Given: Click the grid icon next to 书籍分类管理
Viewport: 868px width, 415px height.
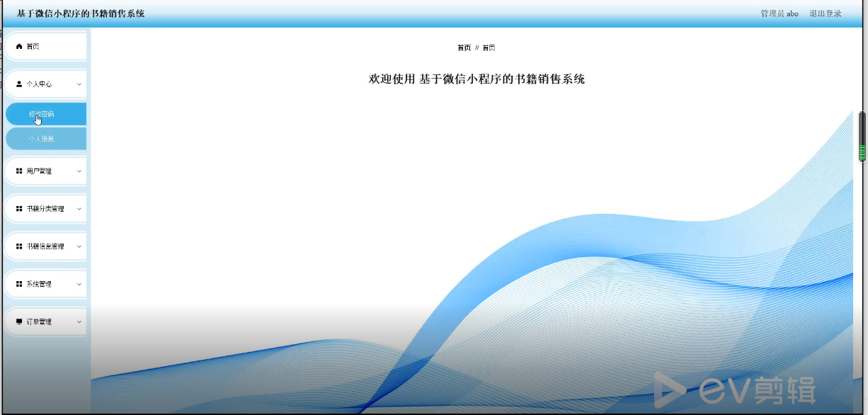Looking at the screenshot, I should point(19,209).
